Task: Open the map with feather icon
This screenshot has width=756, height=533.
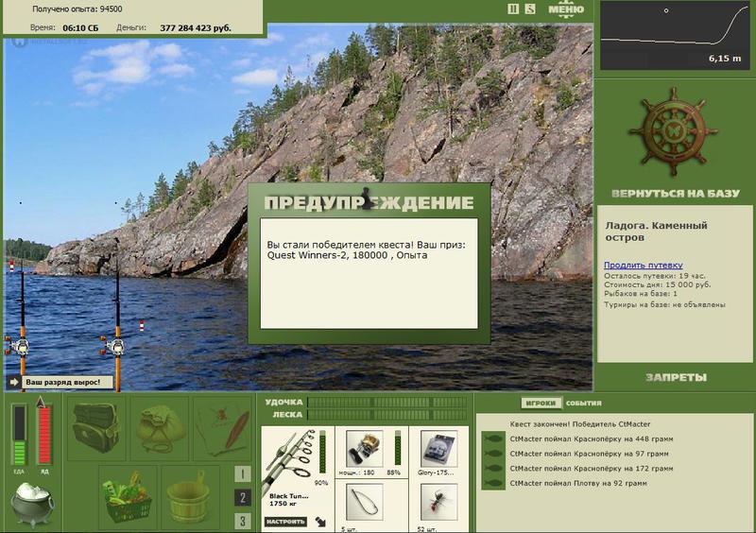Action: pos(223,428)
